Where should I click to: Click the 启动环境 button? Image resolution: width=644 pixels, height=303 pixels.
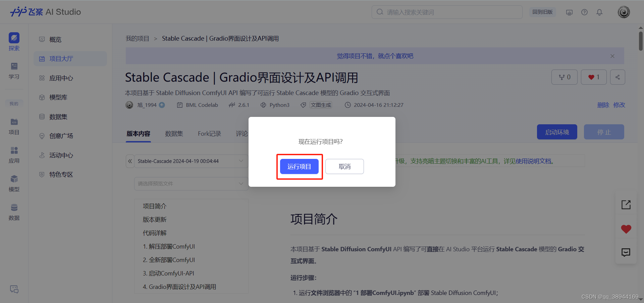pos(557,132)
